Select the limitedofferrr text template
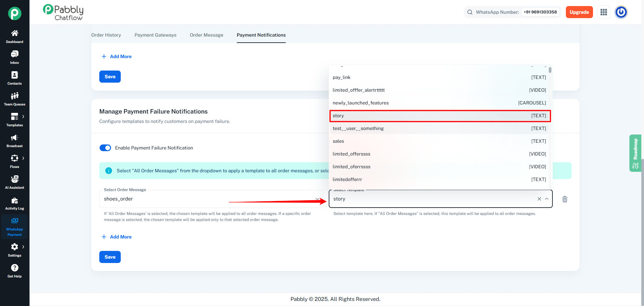Image resolution: width=644 pixels, height=306 pixels. coord(439,179)
